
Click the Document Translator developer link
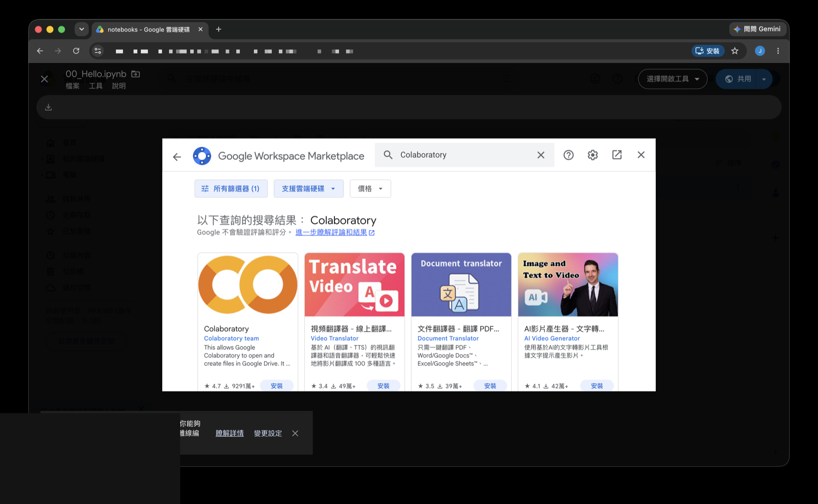tap(448, 338)
